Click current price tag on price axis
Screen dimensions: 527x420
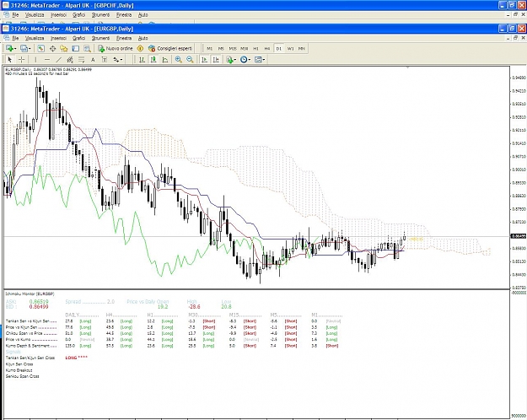click(519, 236)
